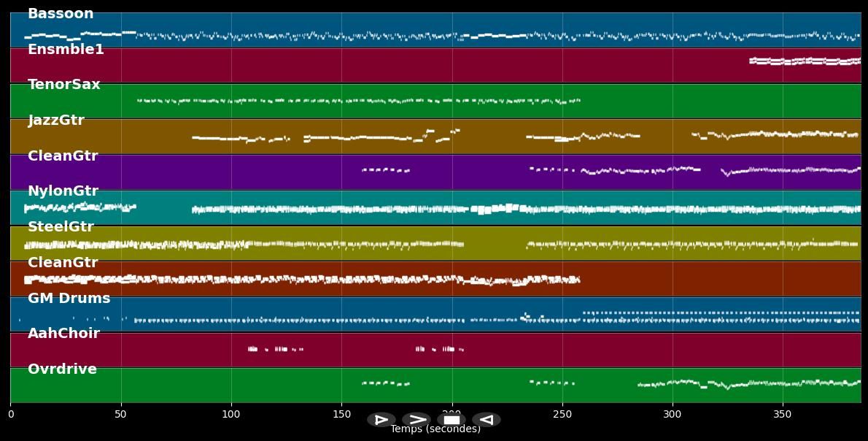Select the Bassoon track label
The height and width of the screenshot is (441, 868).
point(61,14)
